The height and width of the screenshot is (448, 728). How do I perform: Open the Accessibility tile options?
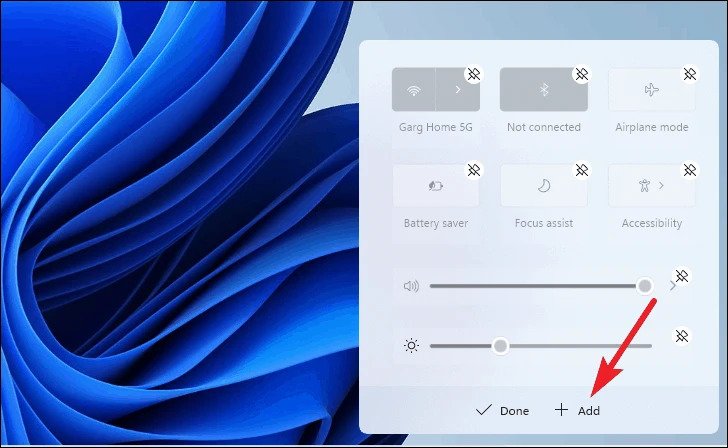click(652, 186)
